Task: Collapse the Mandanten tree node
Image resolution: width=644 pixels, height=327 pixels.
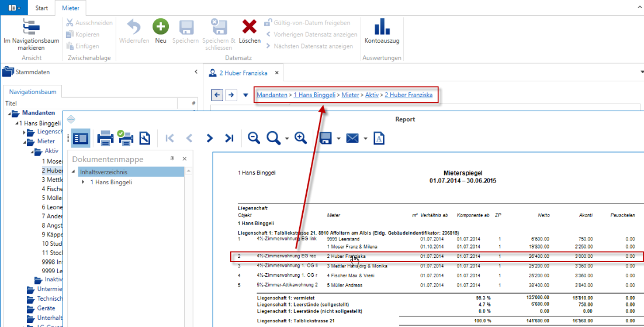Action: (9, 113)
